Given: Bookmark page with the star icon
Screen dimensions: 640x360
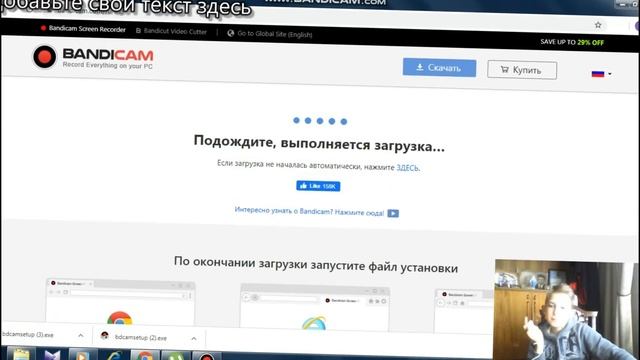Looking at the screenshot, I should [x=598, y=25].
